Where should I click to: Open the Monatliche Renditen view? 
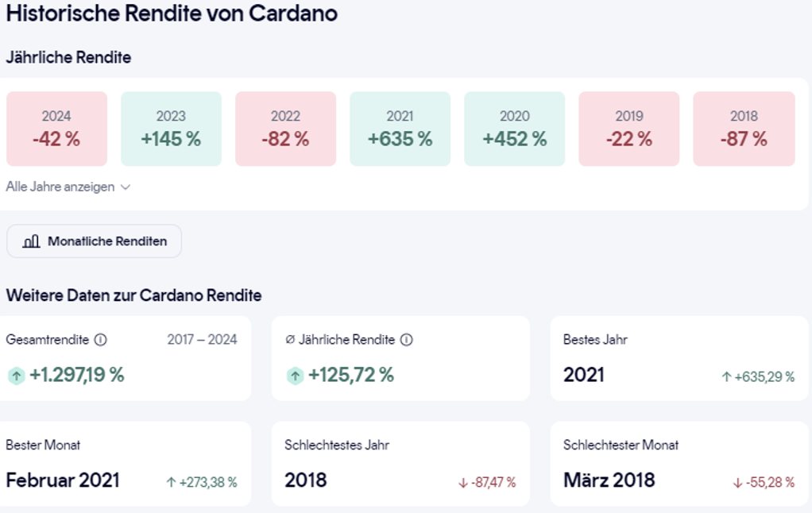[x=95, y=241]
